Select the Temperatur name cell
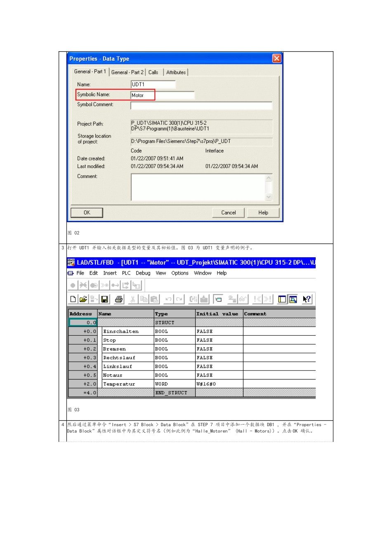392x555 pixels. point(128,384)
